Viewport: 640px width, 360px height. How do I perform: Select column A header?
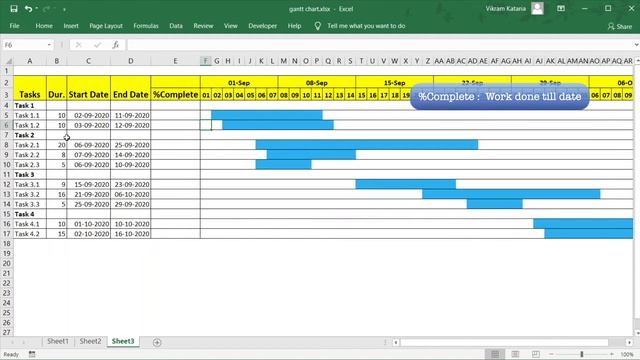[x=29, y=61]
